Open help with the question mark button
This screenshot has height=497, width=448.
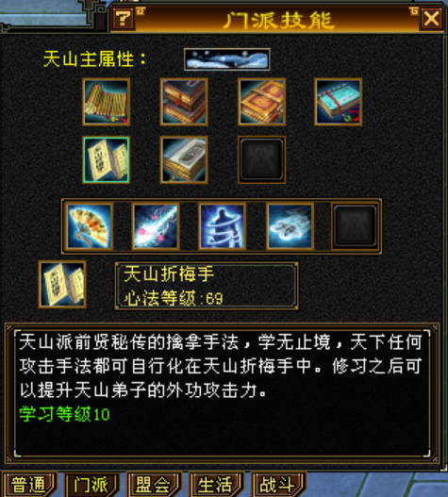point(124,19)
